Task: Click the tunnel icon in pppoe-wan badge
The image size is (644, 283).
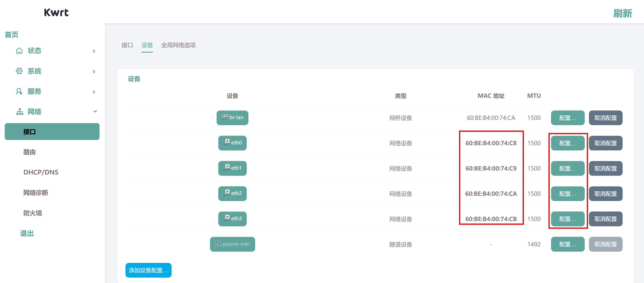Action: pyautogui.click(x=218, y=243)
